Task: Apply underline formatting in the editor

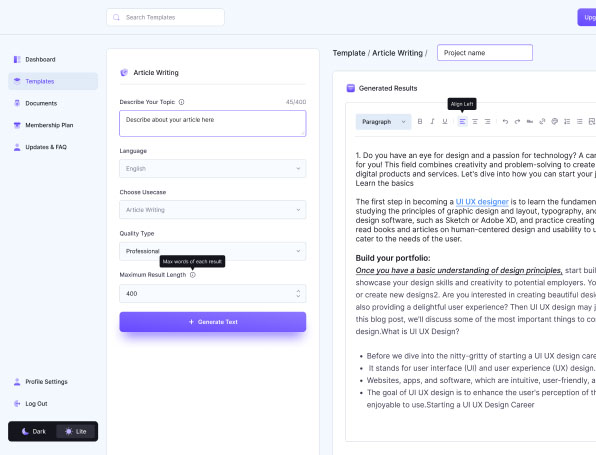Action: coord(445,122)
